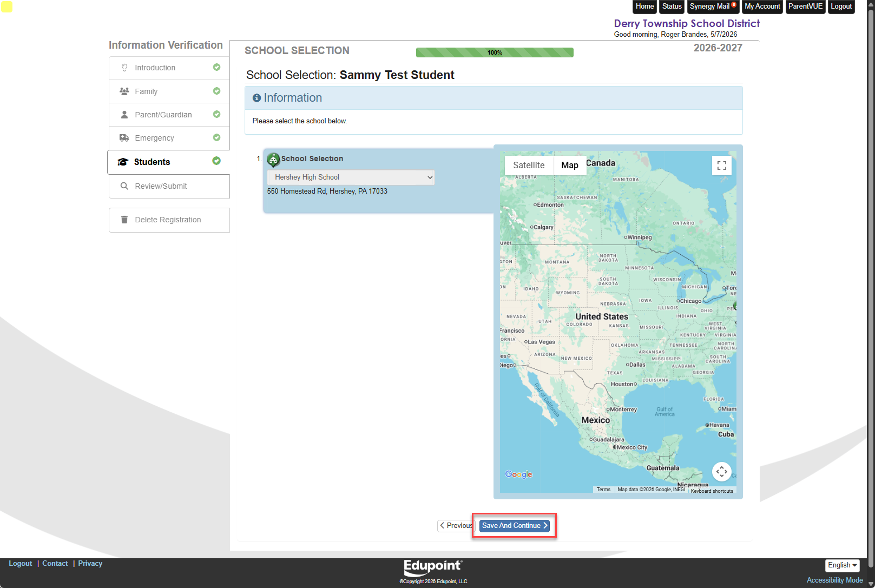
Task: Click the school address text
Action: coord(327,191)
